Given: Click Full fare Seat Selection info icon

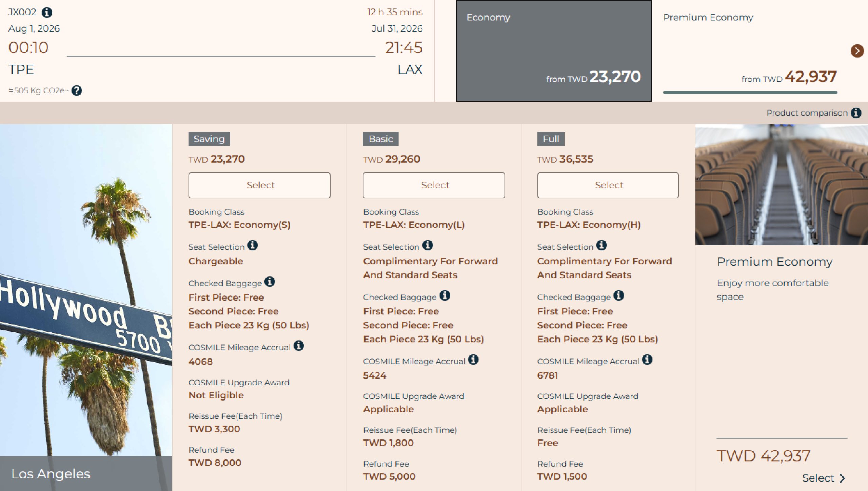Looking at the screenshot, I should click(x=601, y=245).
